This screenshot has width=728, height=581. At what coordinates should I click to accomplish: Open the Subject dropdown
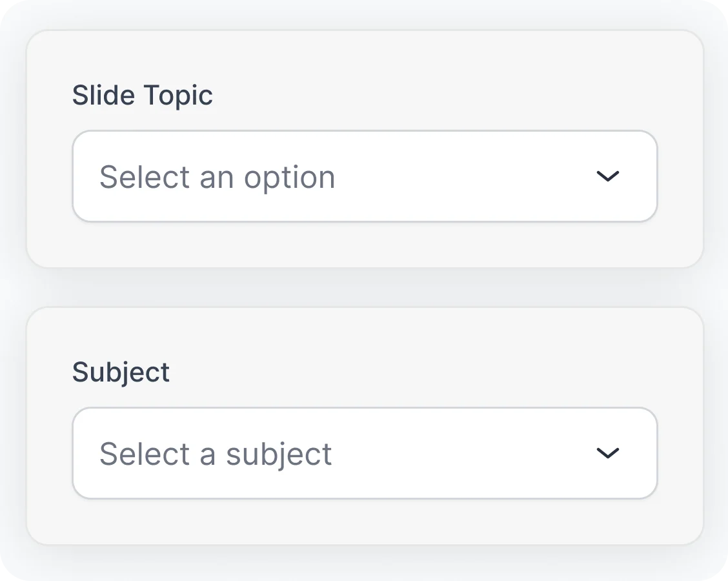[365, 453]
